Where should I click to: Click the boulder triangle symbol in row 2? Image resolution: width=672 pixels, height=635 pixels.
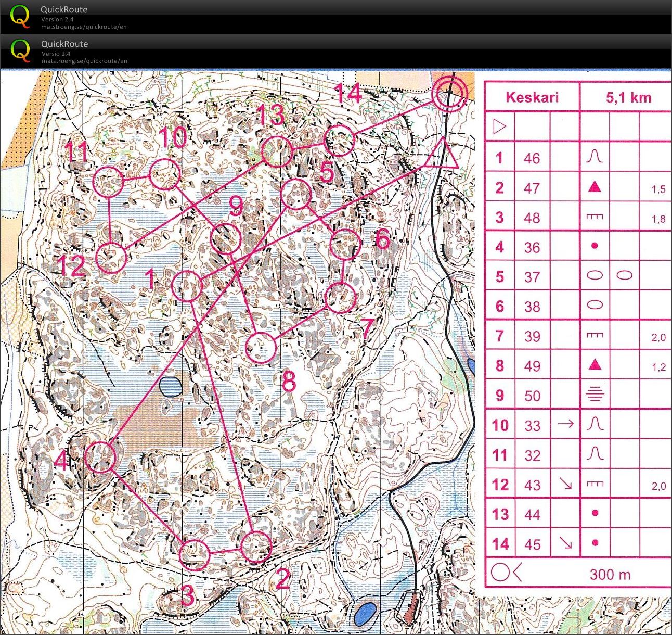coord(595,186)
